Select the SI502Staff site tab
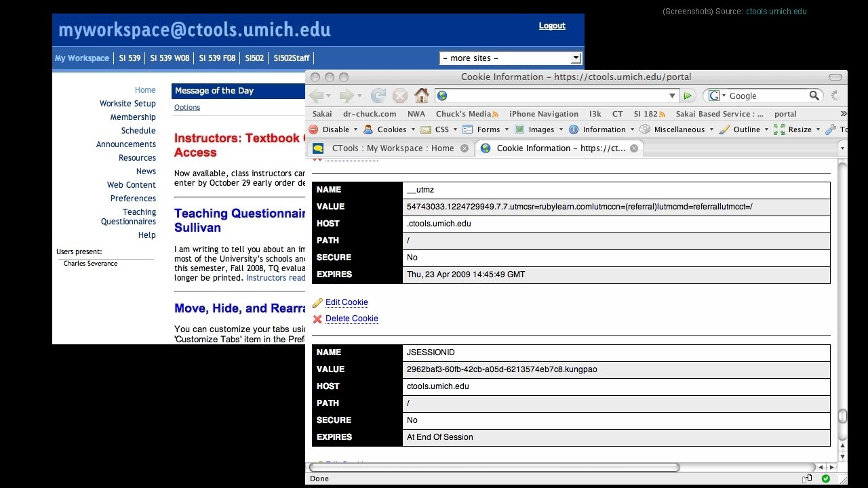 click(x=292, y=58)
